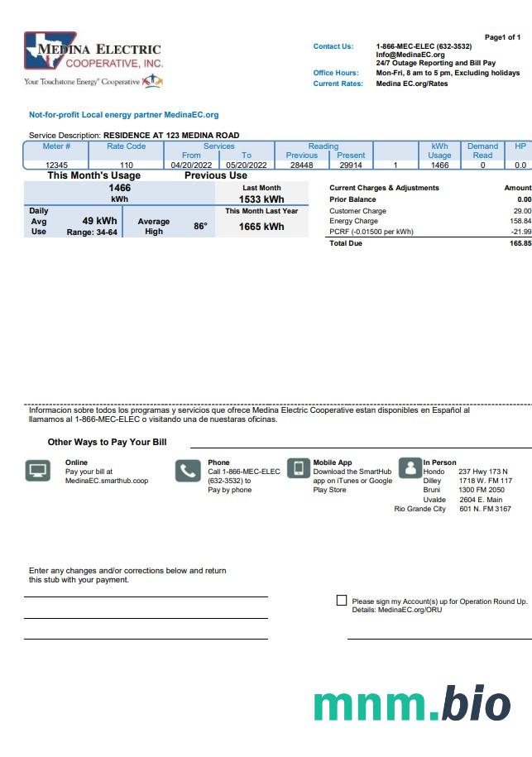This screenshot has height=757, width=532.
Task: Click the In Person payment icon
Action: click(410, 468)
